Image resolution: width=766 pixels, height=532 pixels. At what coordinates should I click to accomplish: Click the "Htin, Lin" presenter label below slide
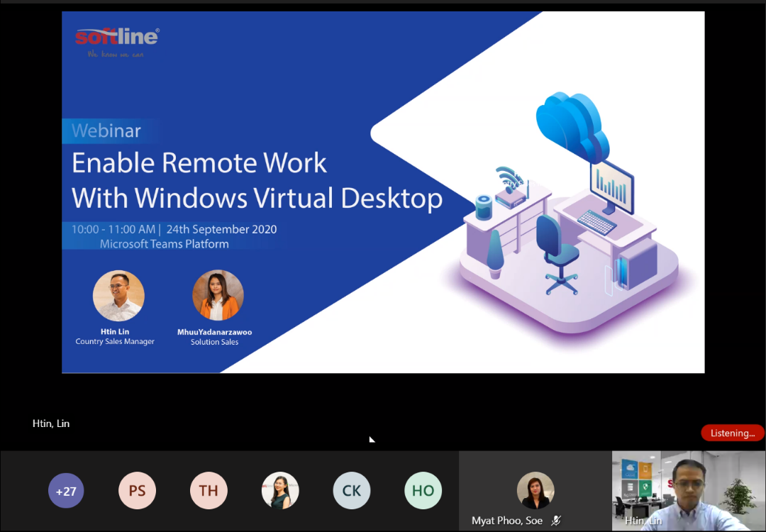[x=51, y=423]
